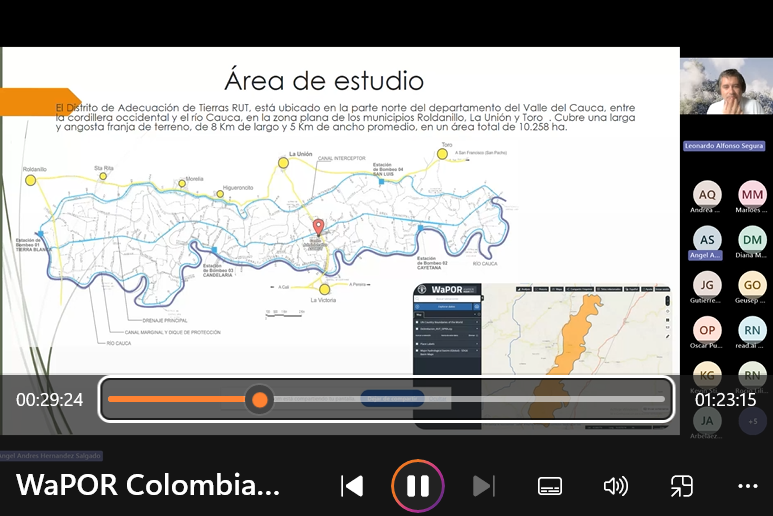773x516 pixels.
Task: Skip to the next video
Action: point(483,486)
